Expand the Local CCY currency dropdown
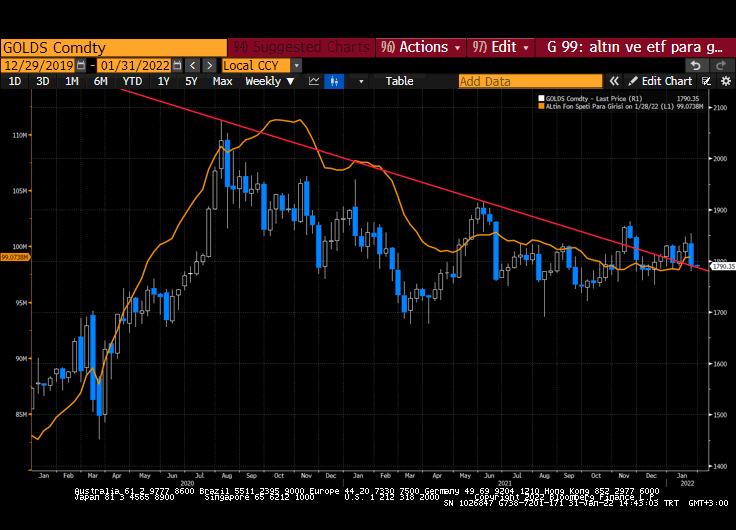Screen dimensions: 736x530 coord(297,66)
